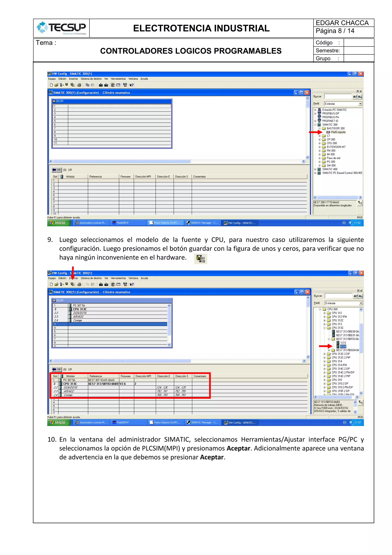The width and height of the screenshot is (392, 555).
Task: Open Insertar menu in 17:02 window
Action: click(x=73, y=79)
